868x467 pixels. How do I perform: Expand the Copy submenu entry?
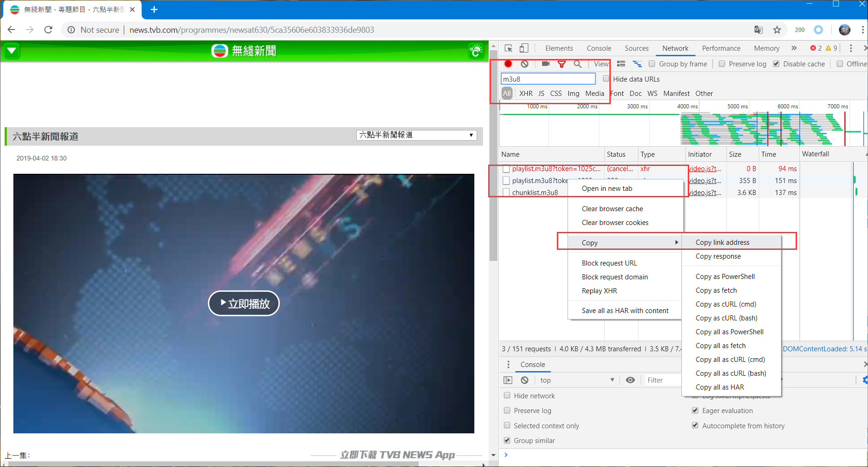coord(625,242)
